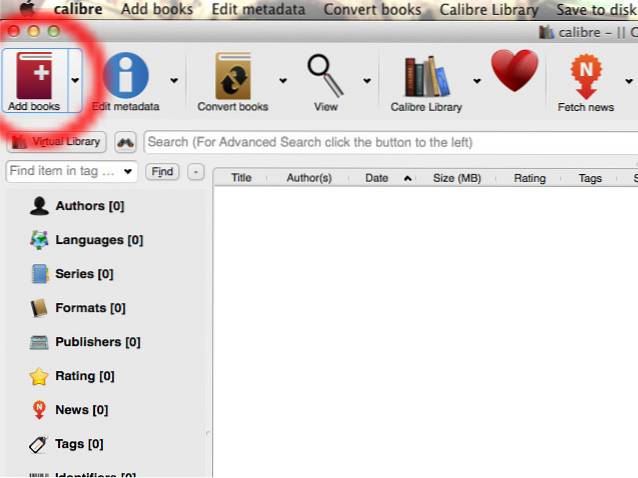Sort book list by Date column
The image size is (638, 478).
[x=377, y=178]
